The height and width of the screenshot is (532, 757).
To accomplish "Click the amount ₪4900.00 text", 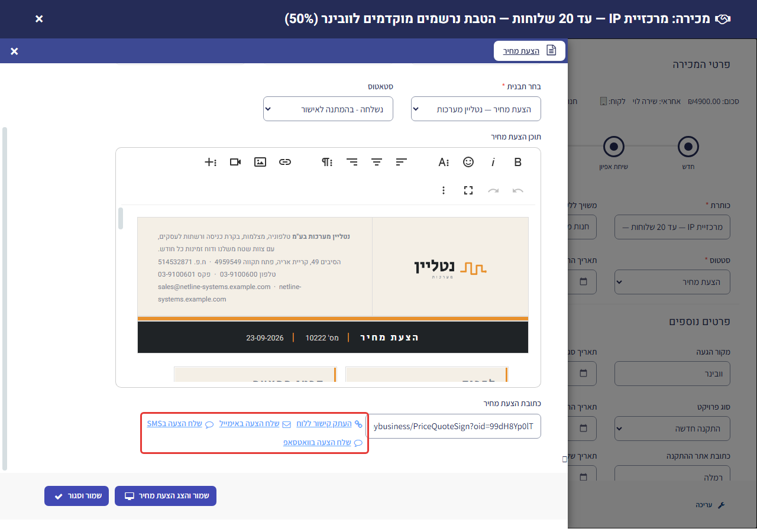I will click(x=704, y=101).
